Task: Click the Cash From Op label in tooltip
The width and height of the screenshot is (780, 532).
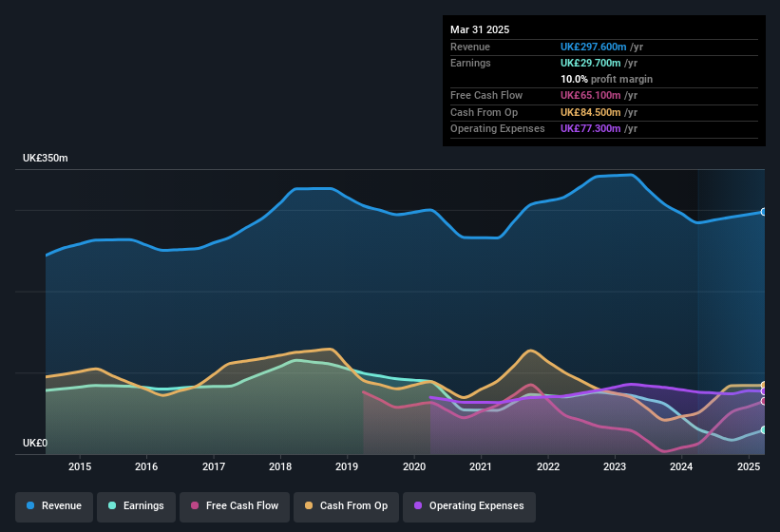Action: (484, 112)
